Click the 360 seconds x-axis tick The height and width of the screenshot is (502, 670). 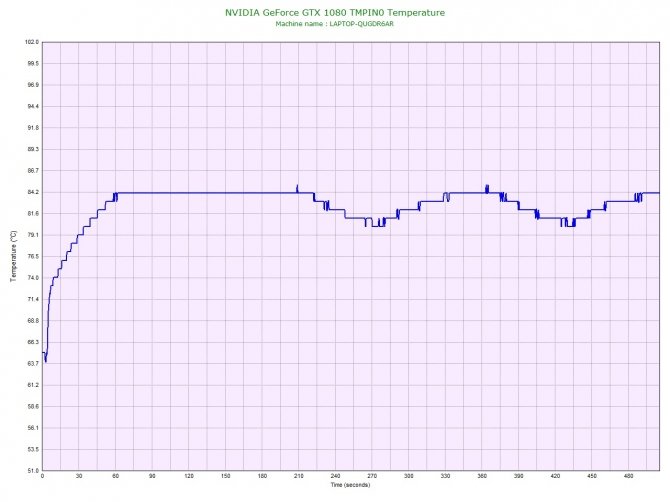pos(482,476)
